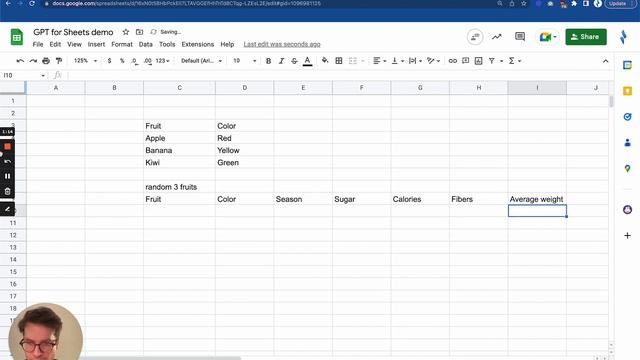Pause the screen recording
Screen dimensions: 640x360
tap(7, 176)
